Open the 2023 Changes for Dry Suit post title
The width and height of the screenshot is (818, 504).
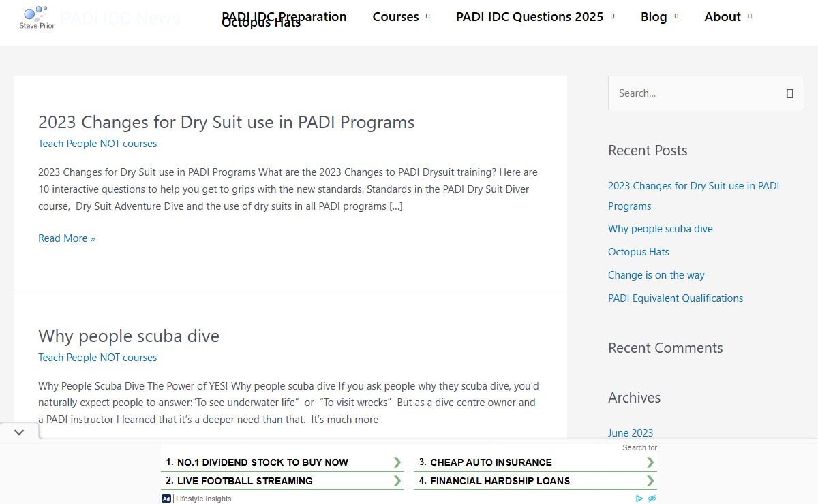pos(226,122)
